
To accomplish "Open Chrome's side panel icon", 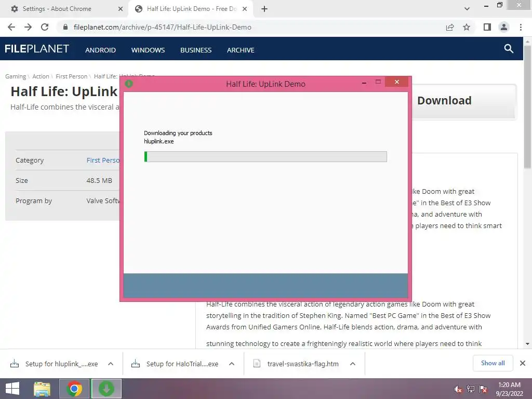I will [x=487, y=27].
